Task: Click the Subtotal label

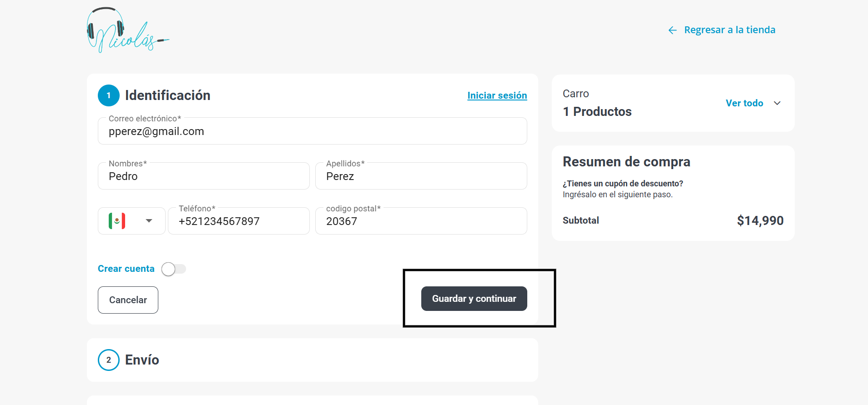Action: [580, 220]
